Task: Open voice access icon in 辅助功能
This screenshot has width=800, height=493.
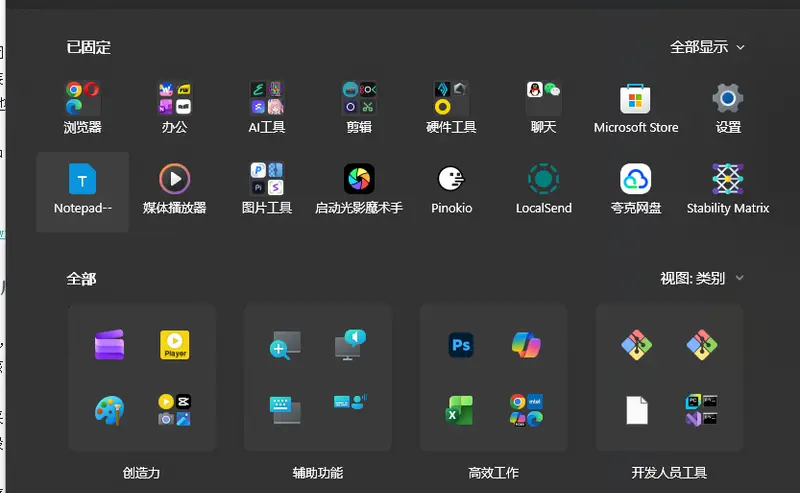Action: pos(351,402)
